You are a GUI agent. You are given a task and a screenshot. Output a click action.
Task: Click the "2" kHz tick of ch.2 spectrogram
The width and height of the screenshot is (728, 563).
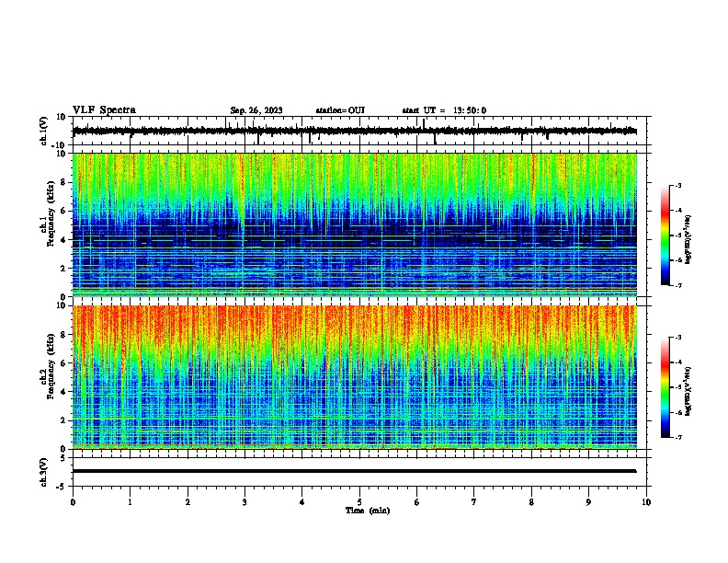point(64,420)
